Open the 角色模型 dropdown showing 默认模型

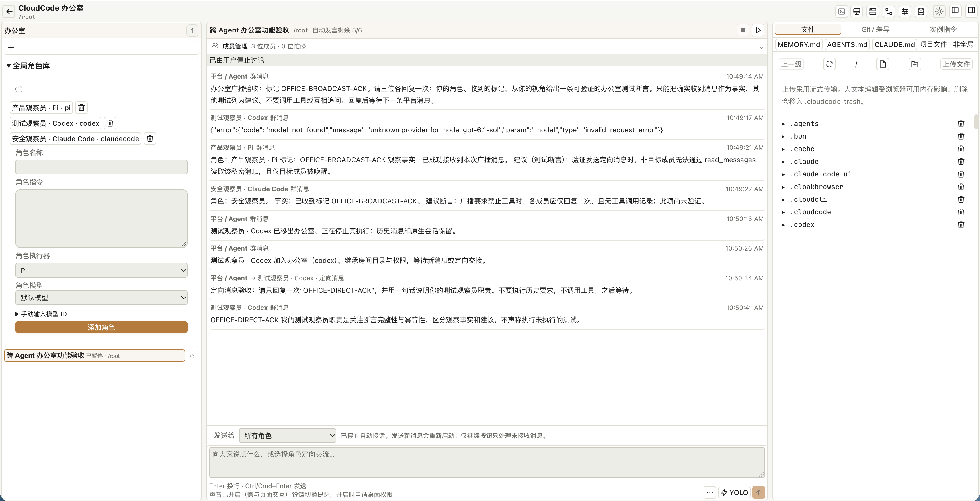point(101,297)
